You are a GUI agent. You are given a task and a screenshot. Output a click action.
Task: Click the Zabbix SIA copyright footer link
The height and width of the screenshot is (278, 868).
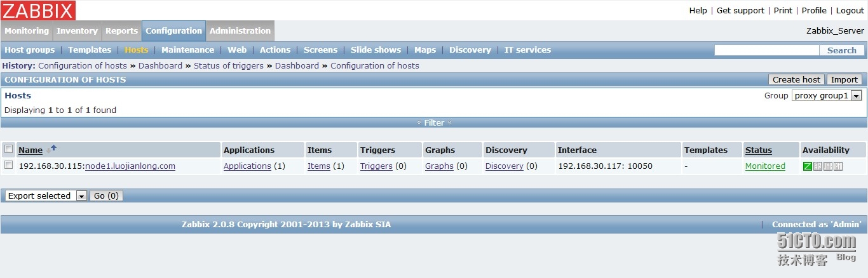point(286,224)
